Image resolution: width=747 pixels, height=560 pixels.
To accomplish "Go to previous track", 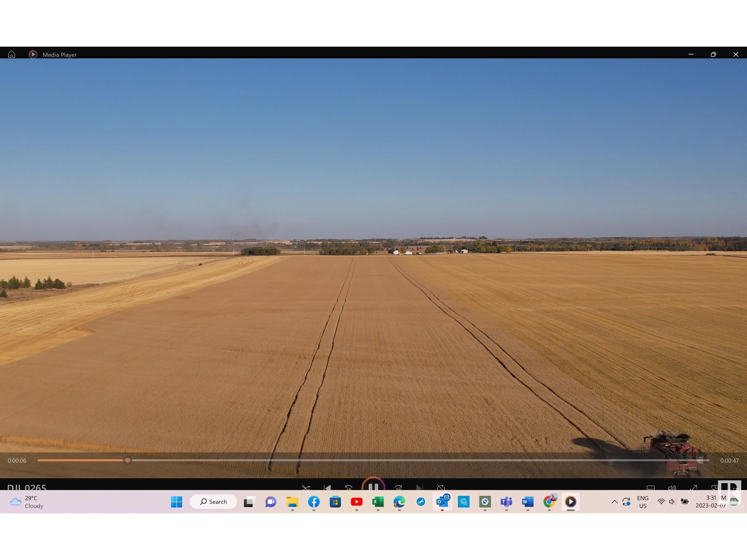I will click(327, 488).
